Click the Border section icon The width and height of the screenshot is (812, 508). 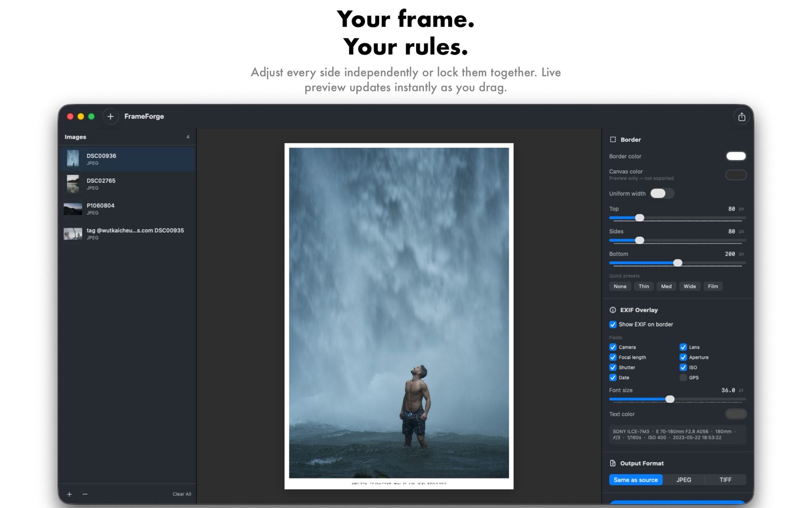[613, 140]
